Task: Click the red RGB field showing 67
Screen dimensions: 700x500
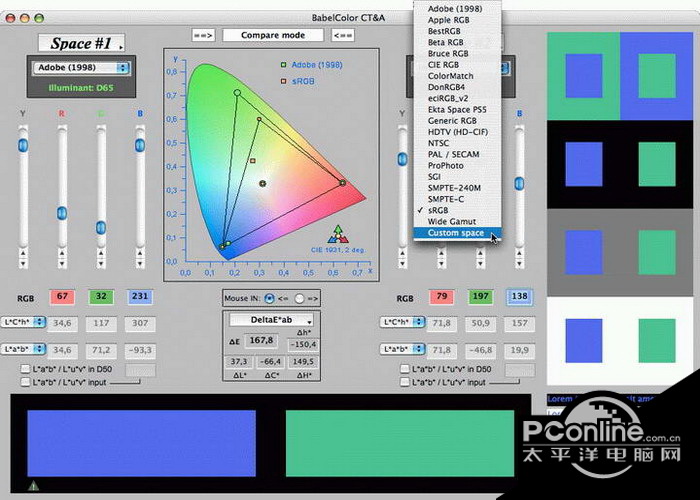Action: click(62, 296)
